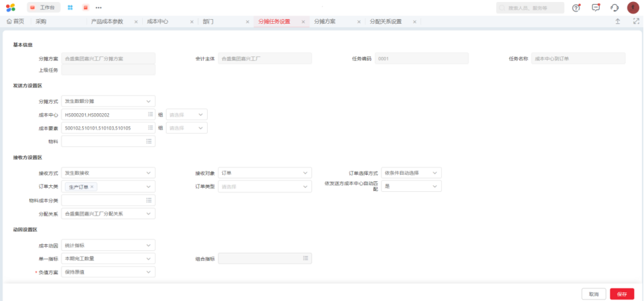Open the 成本中心 list picker icon
The image size is (644, 301).
[150, 114]
